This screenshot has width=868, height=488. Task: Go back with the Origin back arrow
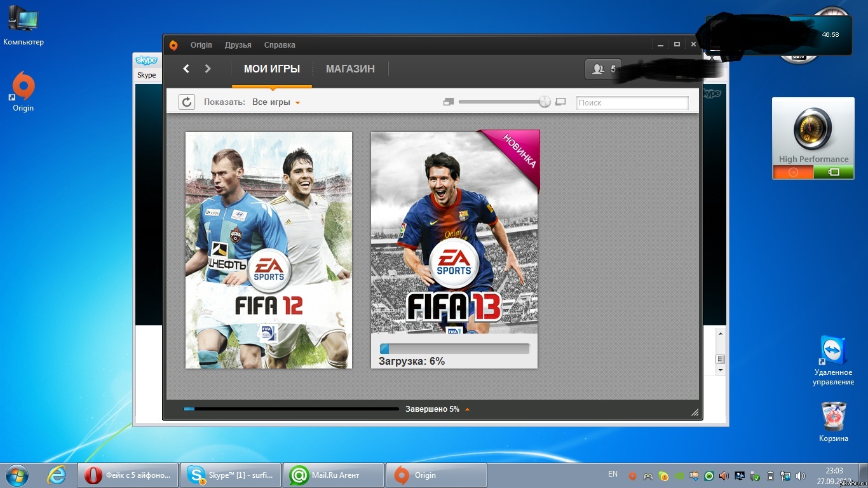pos(186,69)
